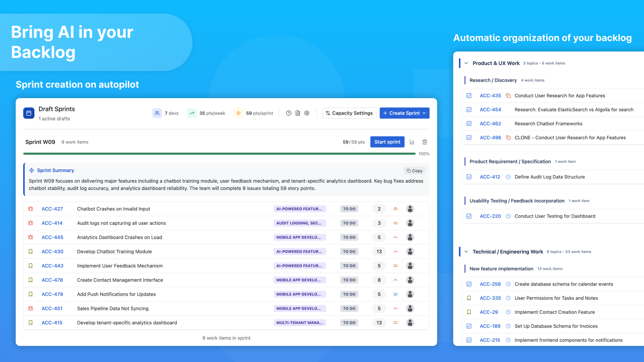
Task: Click the settings gear in Draft Sprints header
Action: [307, 113]
